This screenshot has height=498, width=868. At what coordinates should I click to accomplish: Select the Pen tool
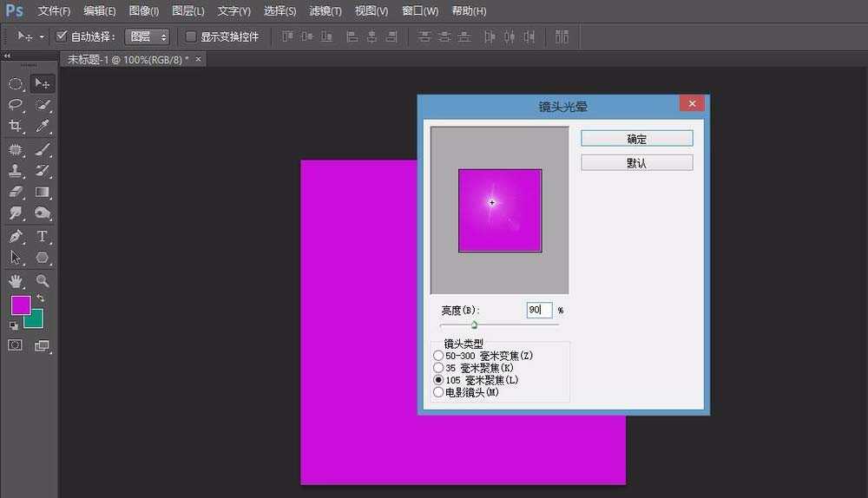[x=16, y=236]
